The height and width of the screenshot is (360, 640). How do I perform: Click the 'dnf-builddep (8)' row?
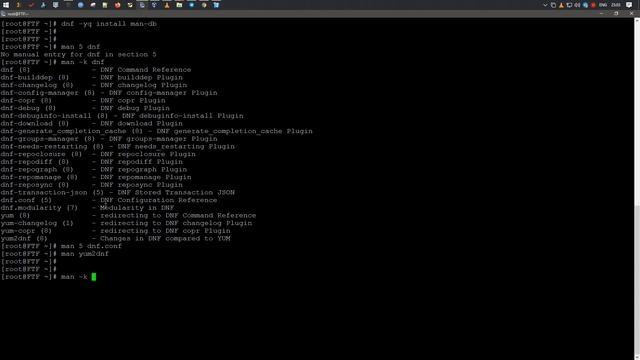91,78
